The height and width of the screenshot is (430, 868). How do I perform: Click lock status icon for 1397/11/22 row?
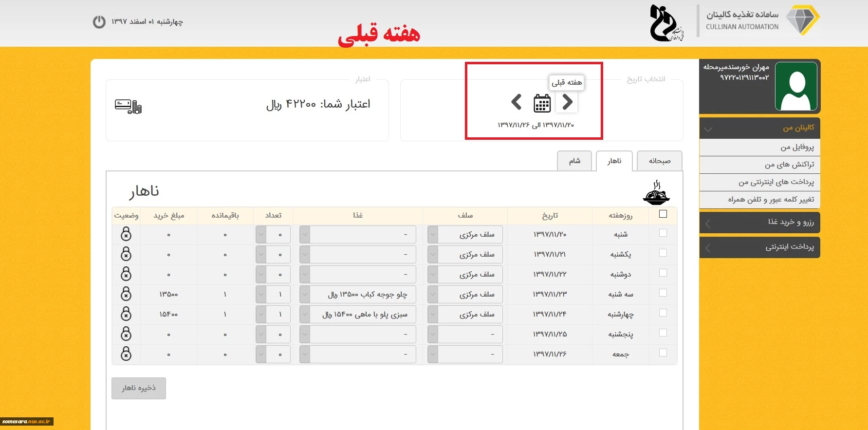126,274
